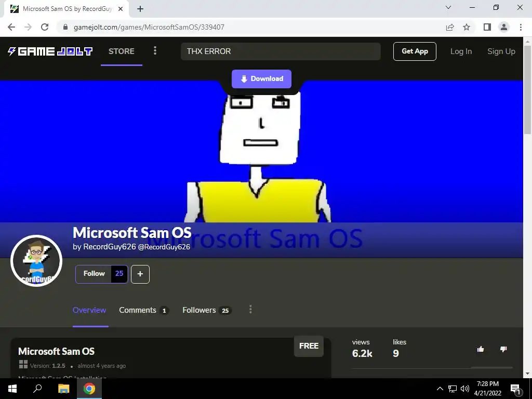Select the Microsoft Sam OS browser tab

66,9
